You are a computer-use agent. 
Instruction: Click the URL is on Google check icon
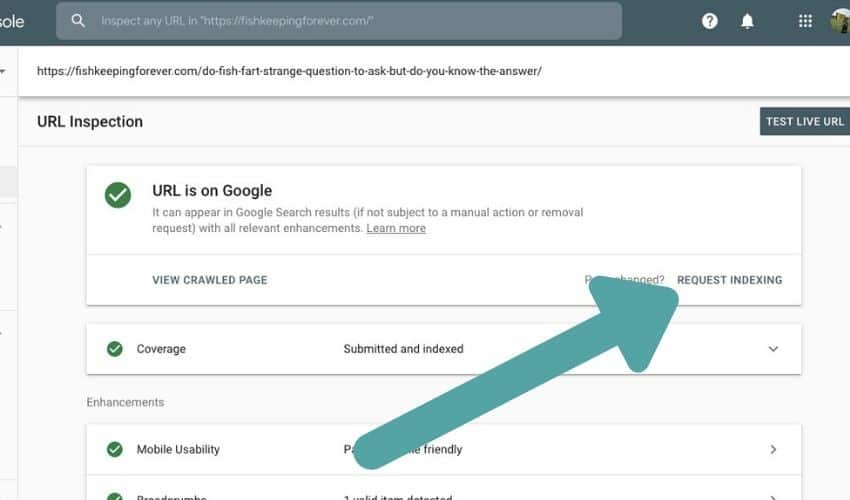[x=118, y=195]
